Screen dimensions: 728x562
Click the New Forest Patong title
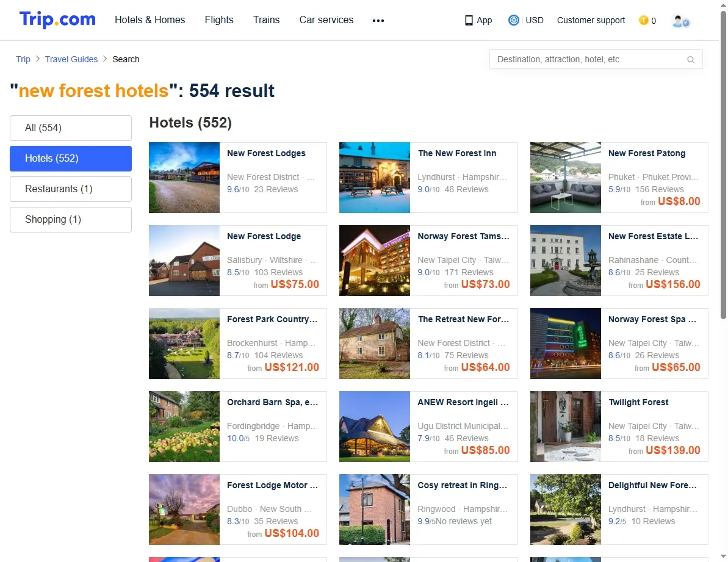647,154
